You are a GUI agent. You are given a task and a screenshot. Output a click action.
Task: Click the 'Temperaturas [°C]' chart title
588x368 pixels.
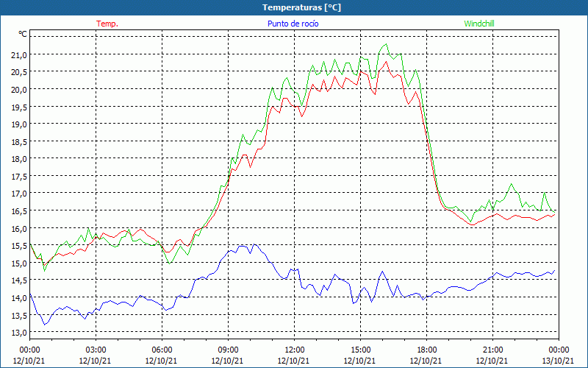tap(301, 7)
